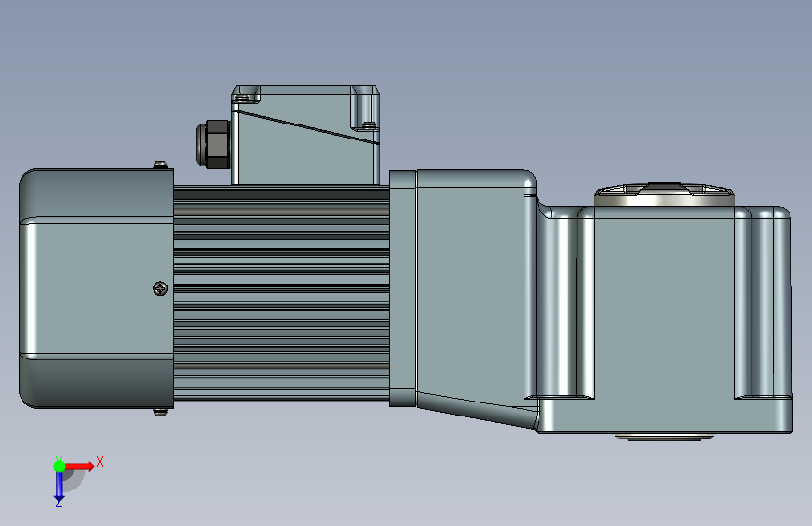Select the round output cap atop the gearbox
812x526 pixels.
(664, 195)
